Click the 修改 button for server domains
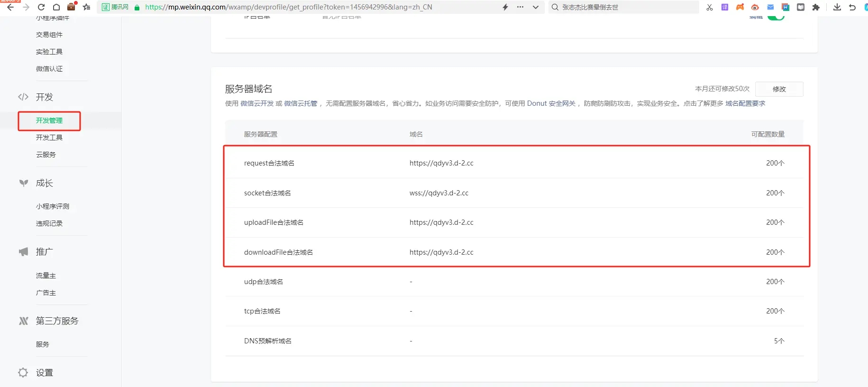868x387 pixels. [779, 89]
